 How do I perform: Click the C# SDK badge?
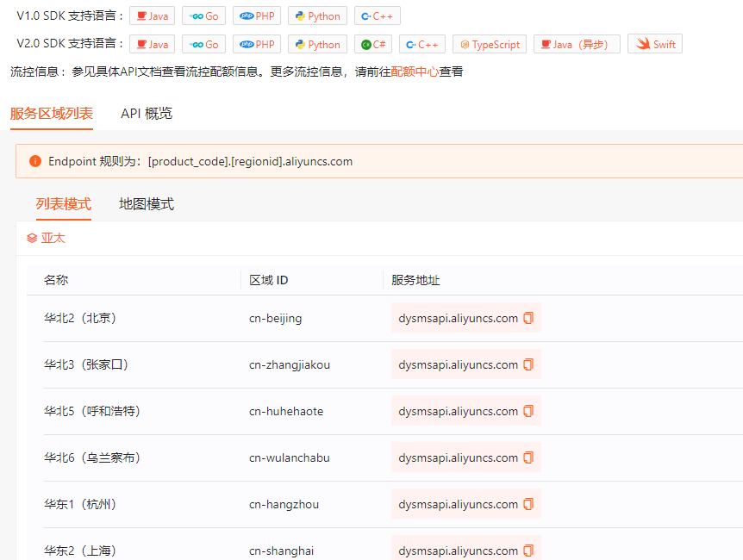[372, 44]
